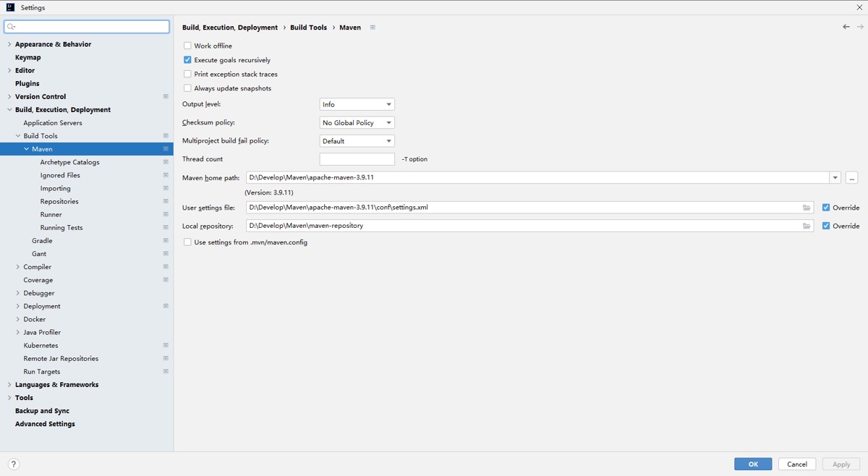Expand the Java Profiler node

(17, 332)
